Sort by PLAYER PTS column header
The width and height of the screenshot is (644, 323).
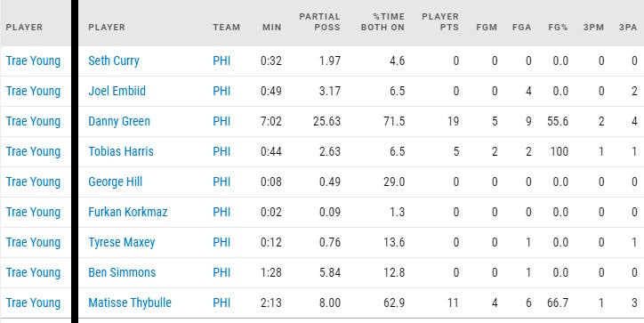pyautogui.click(x=440, y=22)
